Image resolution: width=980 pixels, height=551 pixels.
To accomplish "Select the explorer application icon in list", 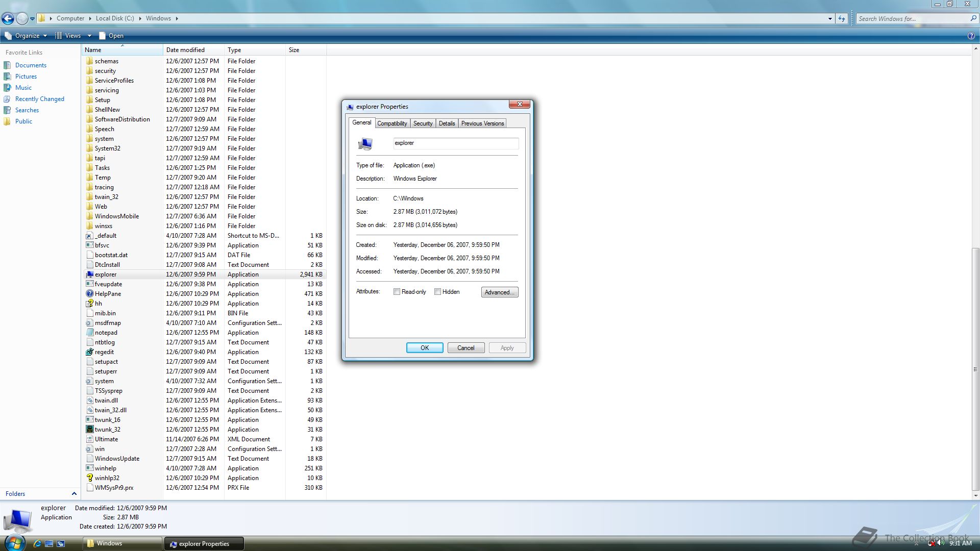I will pyautogui.click(x=89, y=274).
